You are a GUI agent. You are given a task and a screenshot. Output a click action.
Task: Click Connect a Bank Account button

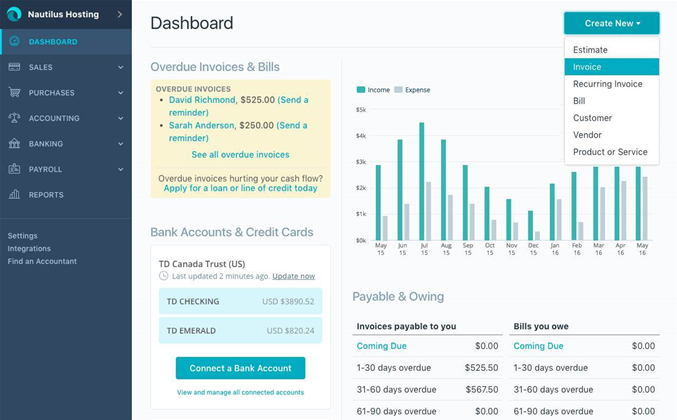click(240, 368)
